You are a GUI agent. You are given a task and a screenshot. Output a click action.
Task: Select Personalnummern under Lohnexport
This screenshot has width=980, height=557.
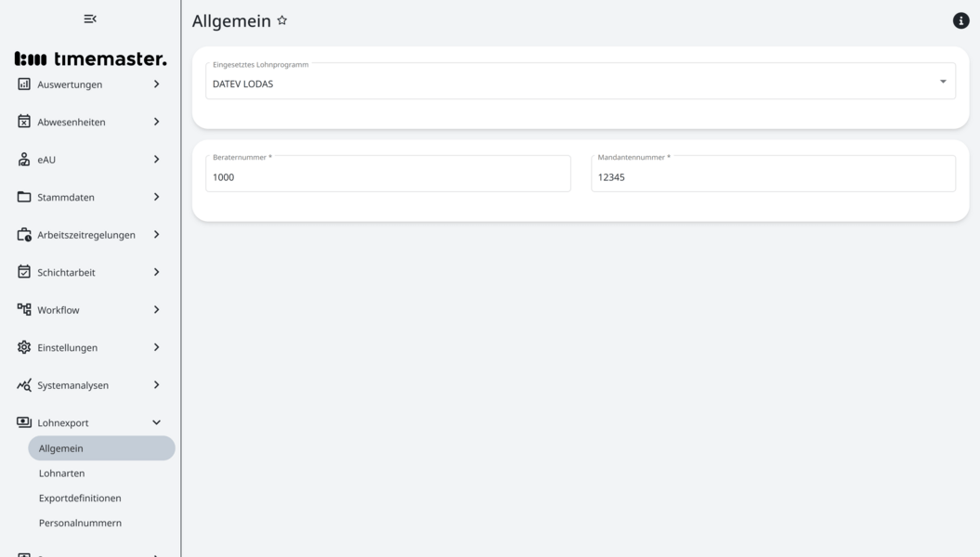pos(80,524)
